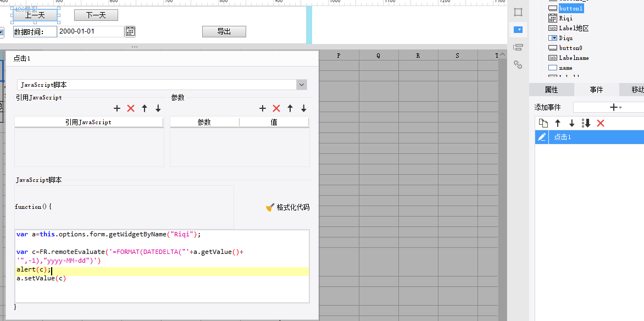Open the layout panel icon in sidebar
Screen dimensions: 644x321
click(518, 47)
